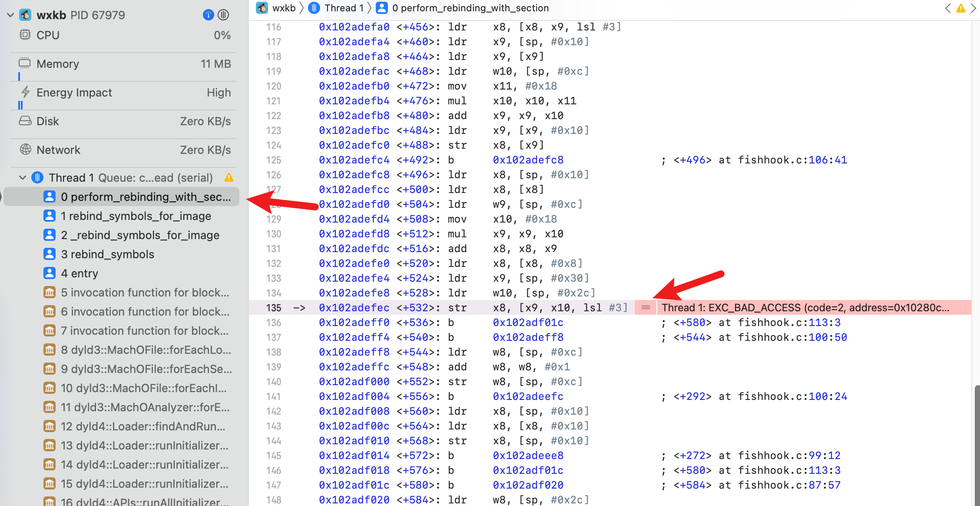The image size is (980, 506).
Task: Collapse the Thread 1 disclosure chevron
Action: click(x=23, y=177)
